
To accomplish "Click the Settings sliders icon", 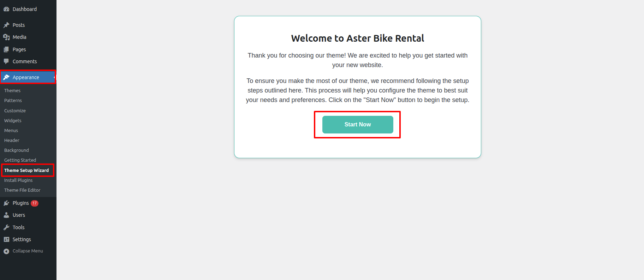I will click(x=6, y=239).
